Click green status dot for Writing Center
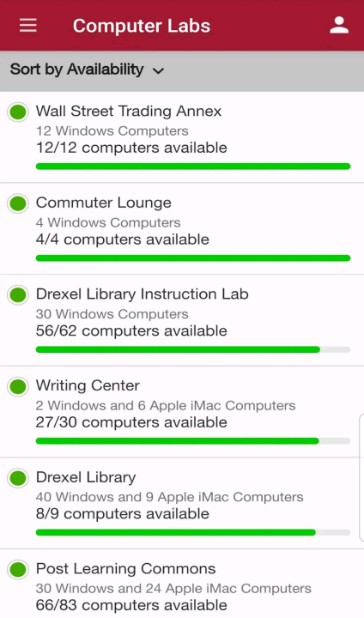Screen dimensions: 364x618 (x=18, y=386)
